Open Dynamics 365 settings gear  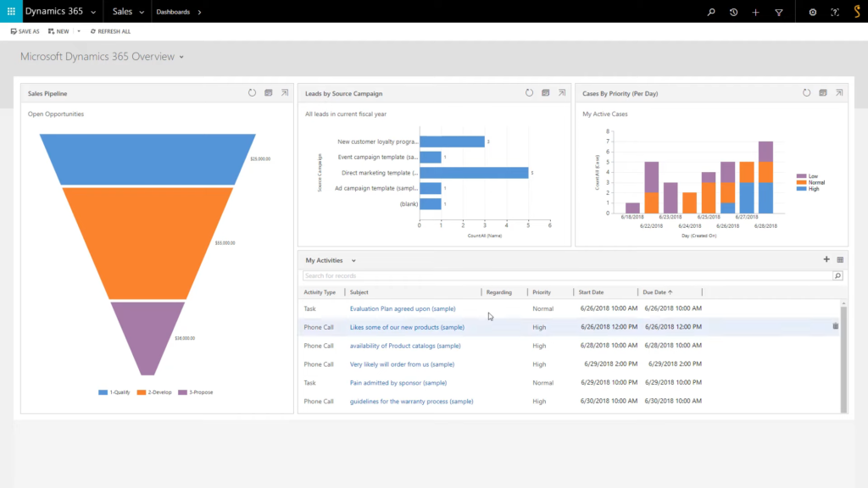coord(811,12)
